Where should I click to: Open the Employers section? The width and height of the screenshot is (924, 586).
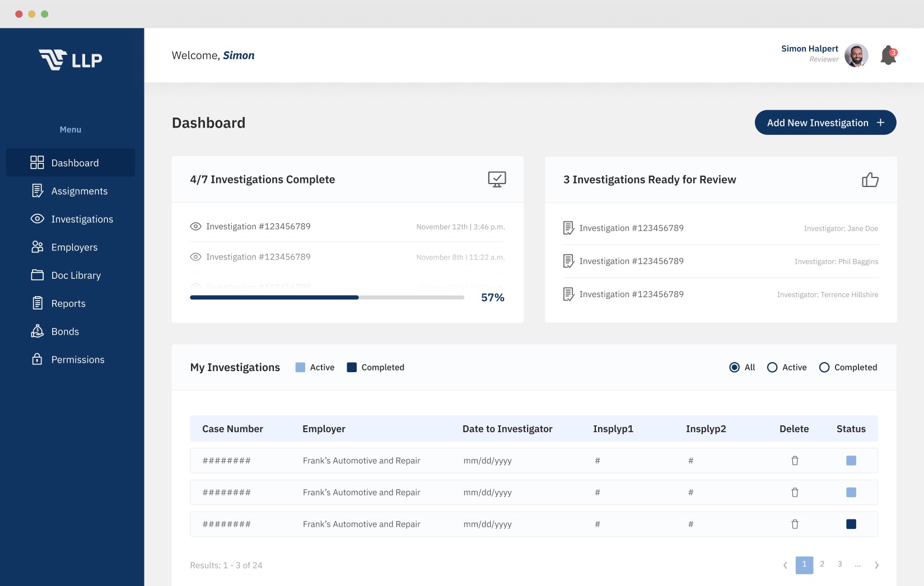coord(74,247)
